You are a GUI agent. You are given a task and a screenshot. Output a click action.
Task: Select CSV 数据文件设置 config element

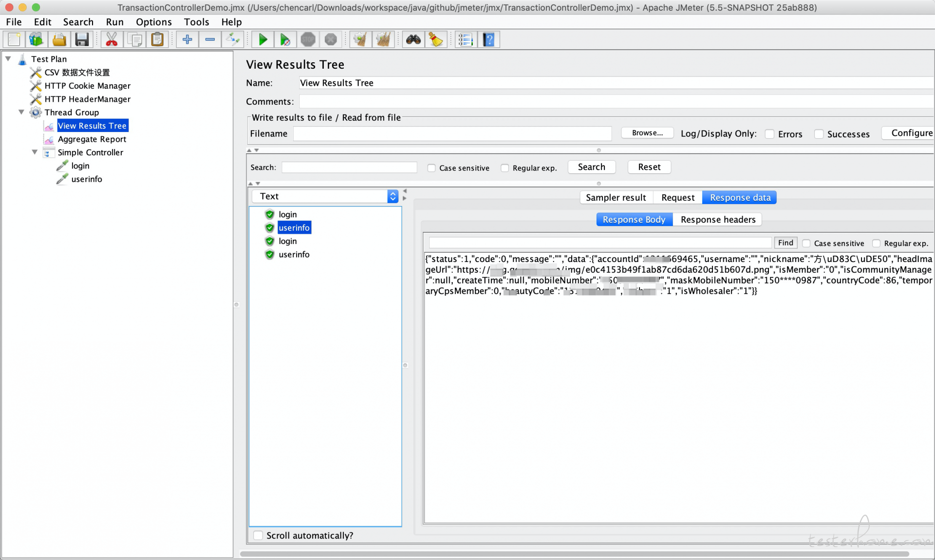point(77,73)
